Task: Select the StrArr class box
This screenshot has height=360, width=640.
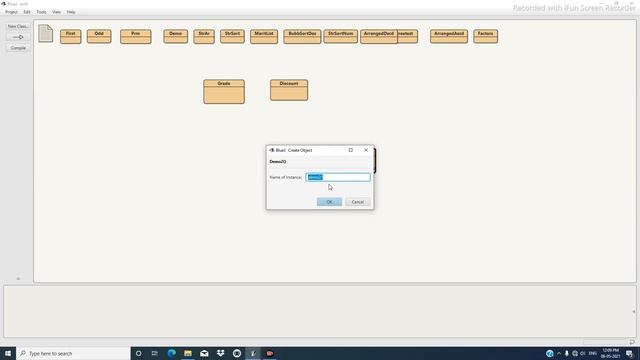Action: [x=204, y=36]
